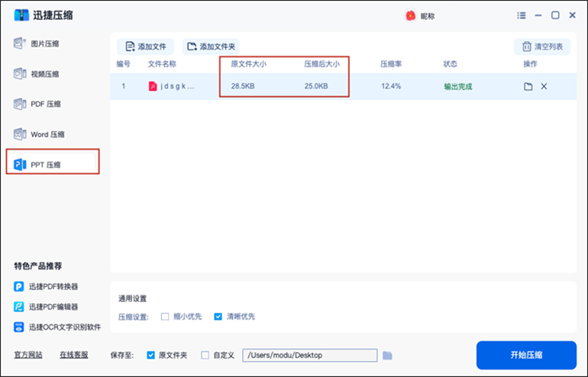The width and height of the screenshot is (588, 377).
Task: Switch to 视频压缩 in sidebar
Action: coord(37,74)
